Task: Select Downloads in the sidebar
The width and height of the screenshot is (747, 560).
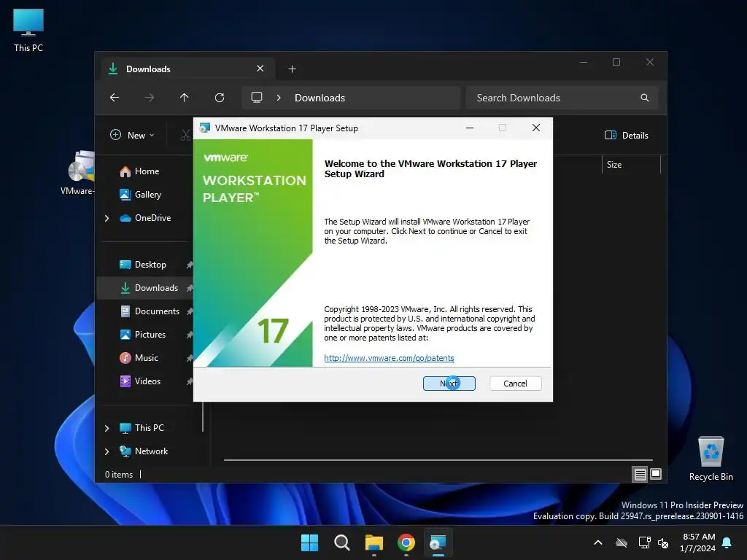Action: 156,288
